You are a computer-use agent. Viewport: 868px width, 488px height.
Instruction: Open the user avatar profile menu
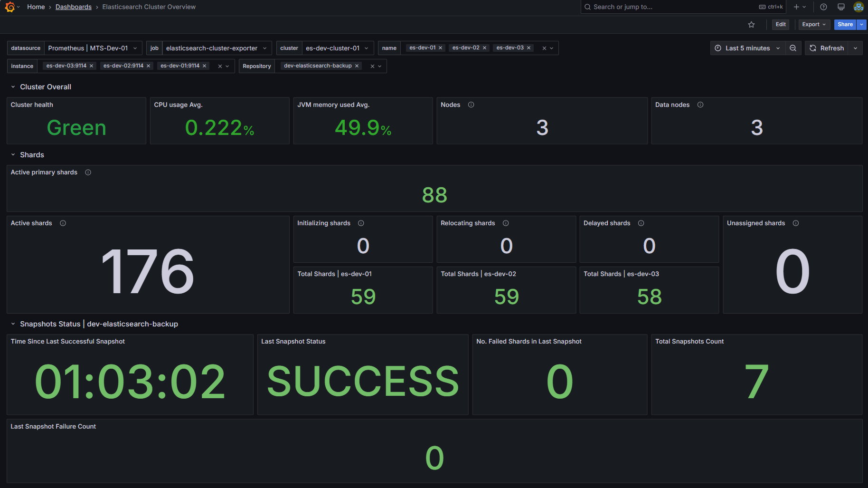pos(859,7)
